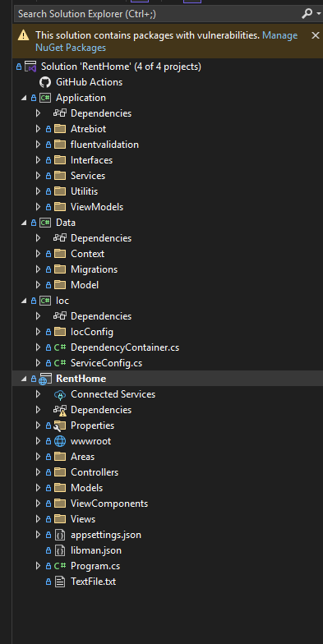
Task: Expand the Controllers folder arrow
Action: (38, 472)
